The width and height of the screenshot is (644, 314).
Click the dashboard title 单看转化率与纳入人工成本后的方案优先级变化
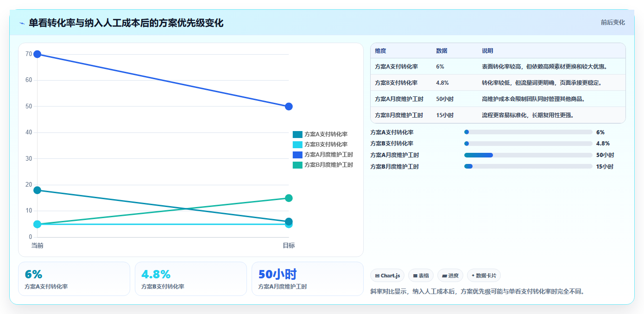pyautogui.click(x=126, y=23)
